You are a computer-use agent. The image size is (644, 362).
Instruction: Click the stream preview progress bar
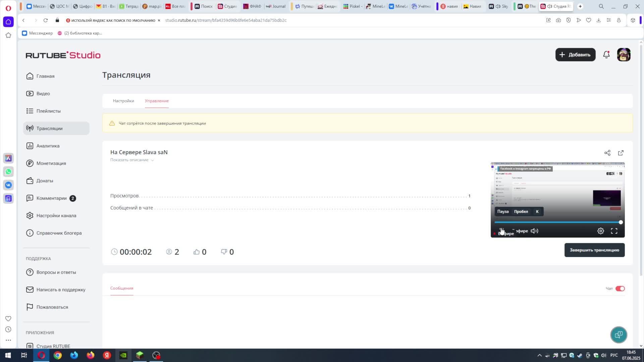tap(557, 222)
